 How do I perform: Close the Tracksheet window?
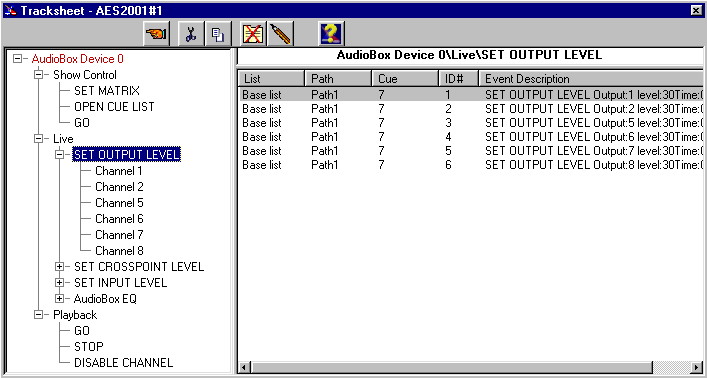tap(696, 10)
